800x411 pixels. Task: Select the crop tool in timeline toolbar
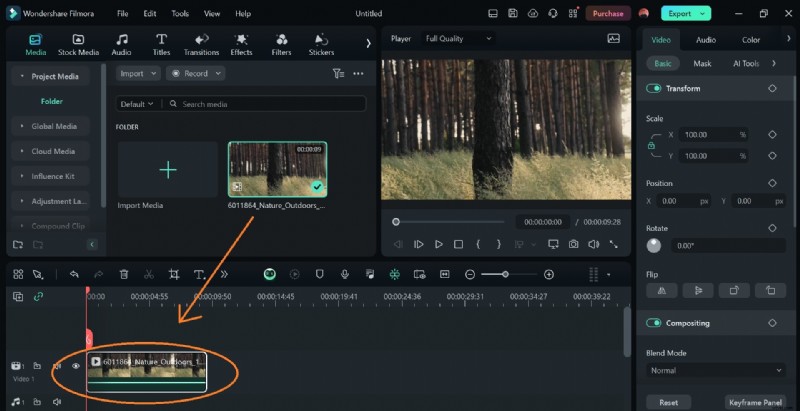pyautogui.click(x=173, y=274)
